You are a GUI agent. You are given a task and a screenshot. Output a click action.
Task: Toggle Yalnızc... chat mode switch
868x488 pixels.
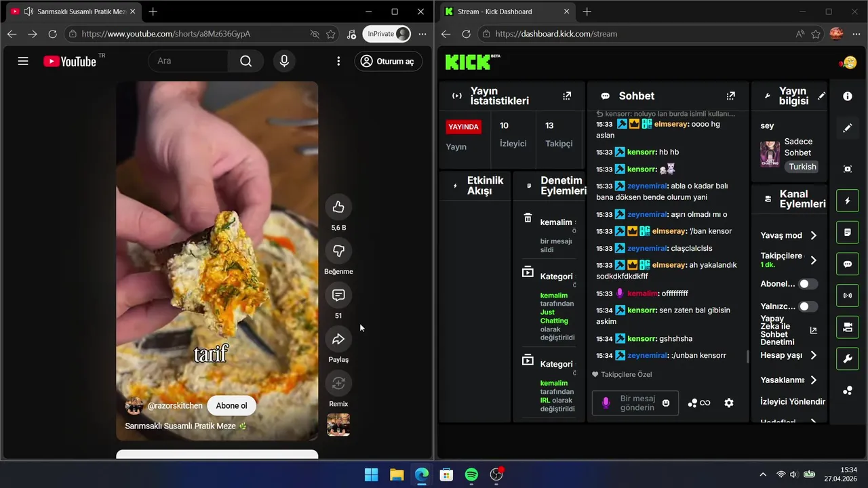[808, 306]
